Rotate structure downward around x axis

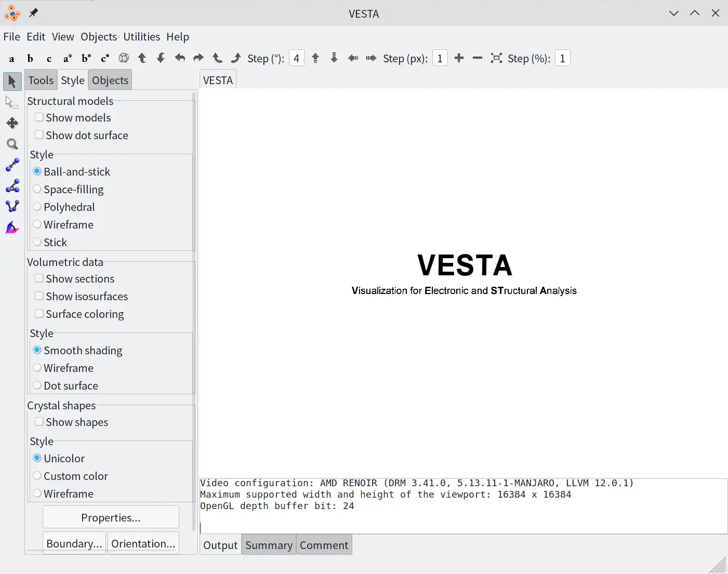(161, 58)
